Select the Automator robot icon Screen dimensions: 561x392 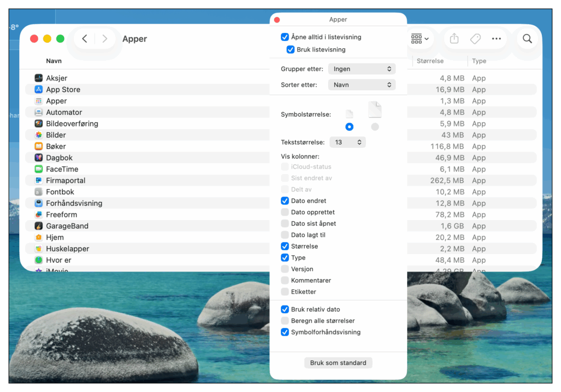coord(39,112)
